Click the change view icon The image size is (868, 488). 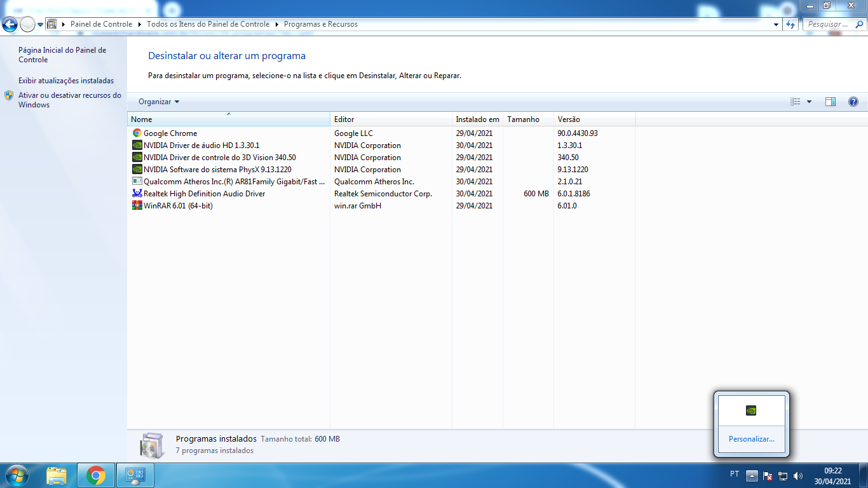point(796,102)
